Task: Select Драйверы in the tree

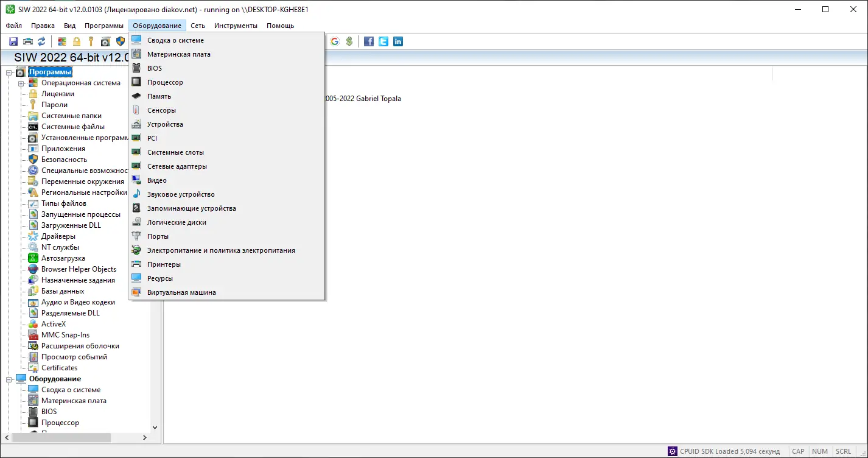Action: coord(58,236)
